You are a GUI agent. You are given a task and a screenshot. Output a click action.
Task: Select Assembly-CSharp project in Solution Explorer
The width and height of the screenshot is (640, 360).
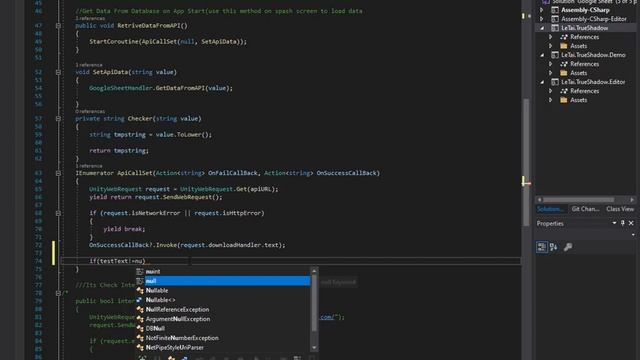[x=585, y=10]
